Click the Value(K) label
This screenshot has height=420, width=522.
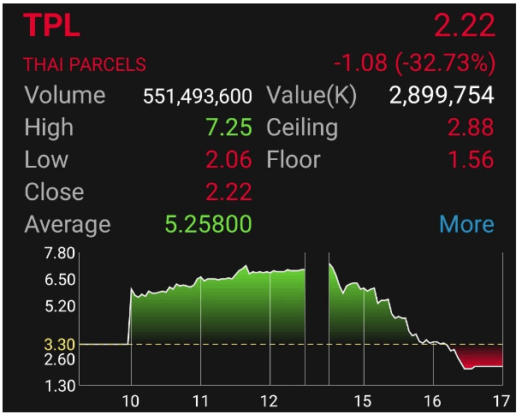[x=311, y=96]
